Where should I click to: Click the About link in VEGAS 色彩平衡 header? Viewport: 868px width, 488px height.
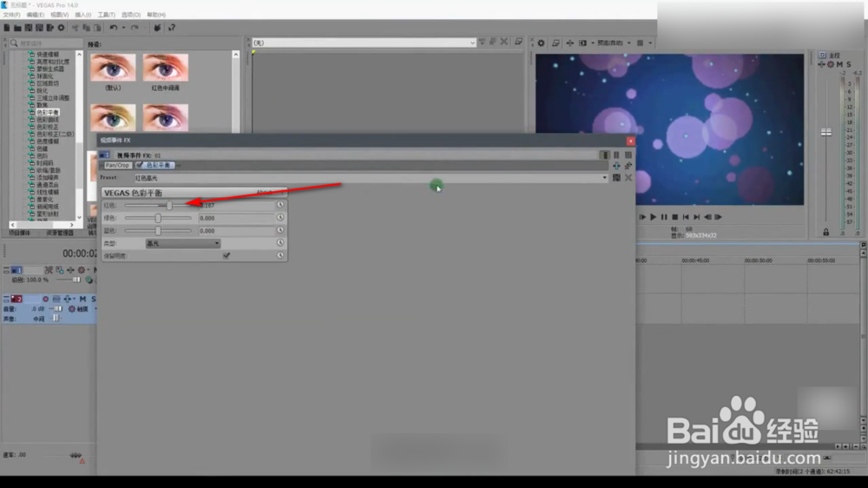(265, 192)
